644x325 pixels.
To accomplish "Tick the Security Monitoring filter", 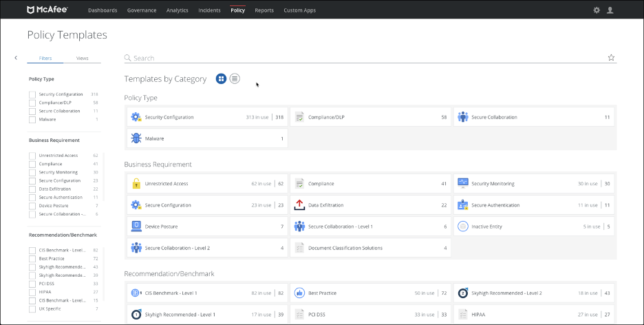I will click(x=32, y=173).
